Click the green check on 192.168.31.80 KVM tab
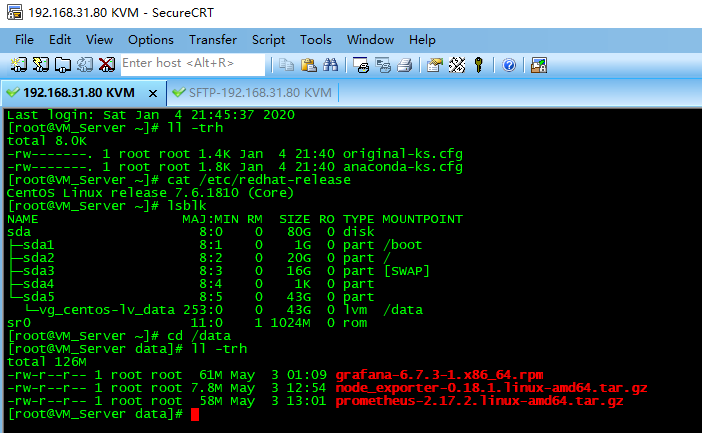 pyautogui.click(x=13, y=93)
